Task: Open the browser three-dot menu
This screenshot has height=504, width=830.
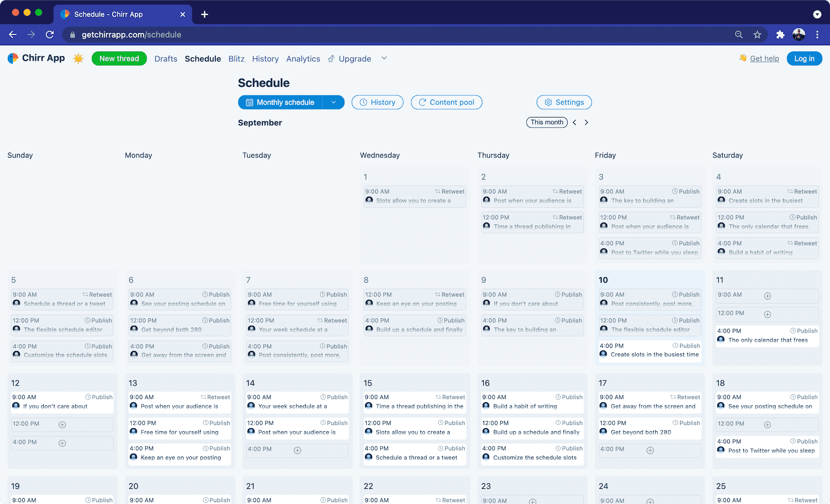Action: [817, 35]
